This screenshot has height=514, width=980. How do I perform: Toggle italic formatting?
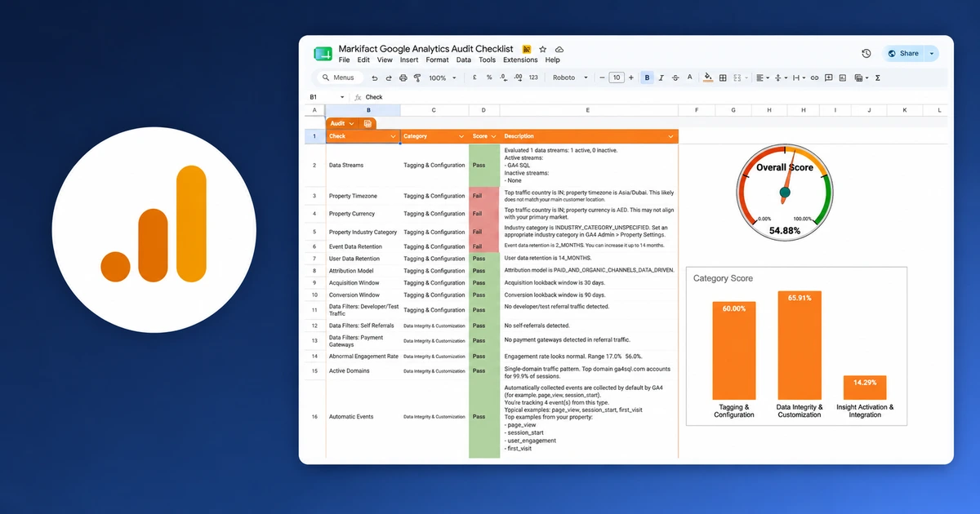[x=661, y=78]
